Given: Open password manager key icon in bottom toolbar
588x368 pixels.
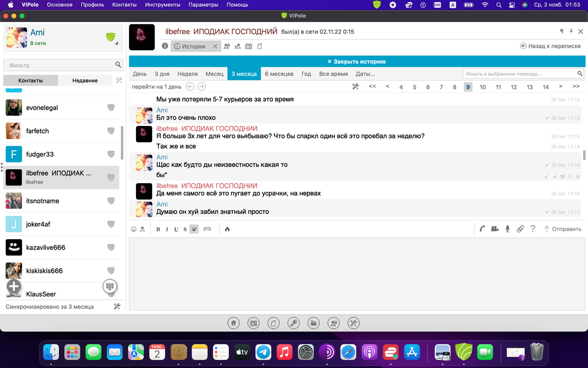Looking at the screenshot, I should [x=294, y=323].
